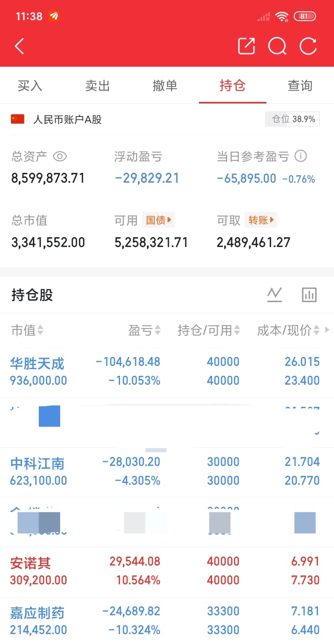Sort holdings by 持仓/可用 column
The width and height of the screenshot is (334, 644).
tap(209, 330)
